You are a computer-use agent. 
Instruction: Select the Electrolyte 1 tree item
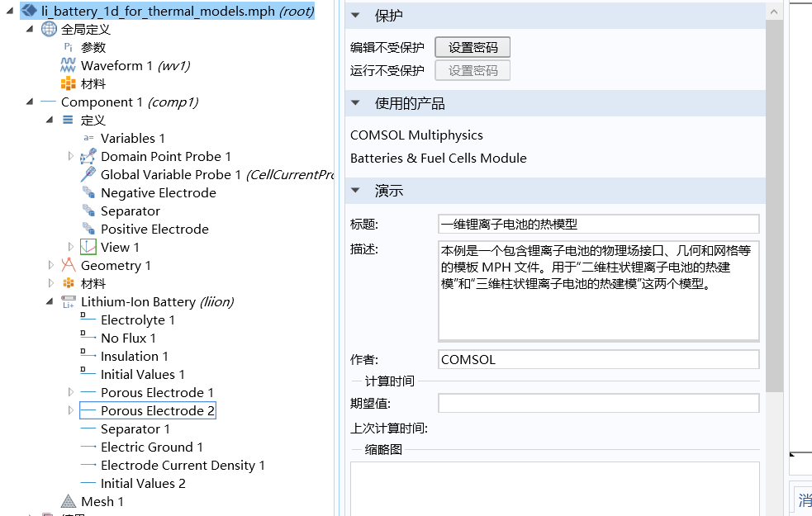[137, 320]
